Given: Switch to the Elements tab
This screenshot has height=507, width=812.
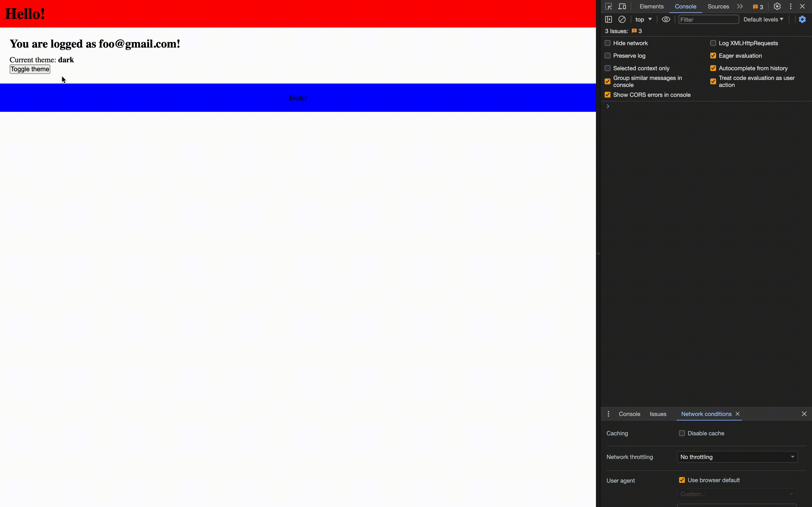Looking at the screenshot, I should [x=651, y=6].
